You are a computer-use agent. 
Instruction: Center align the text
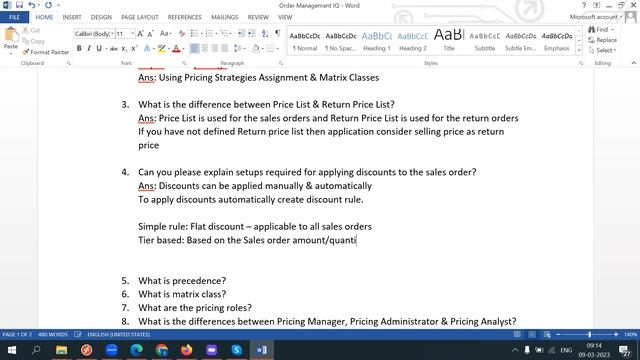204,49
